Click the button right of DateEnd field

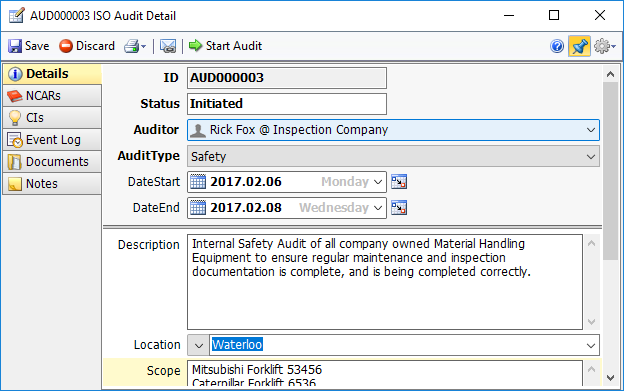coord(399,208)
